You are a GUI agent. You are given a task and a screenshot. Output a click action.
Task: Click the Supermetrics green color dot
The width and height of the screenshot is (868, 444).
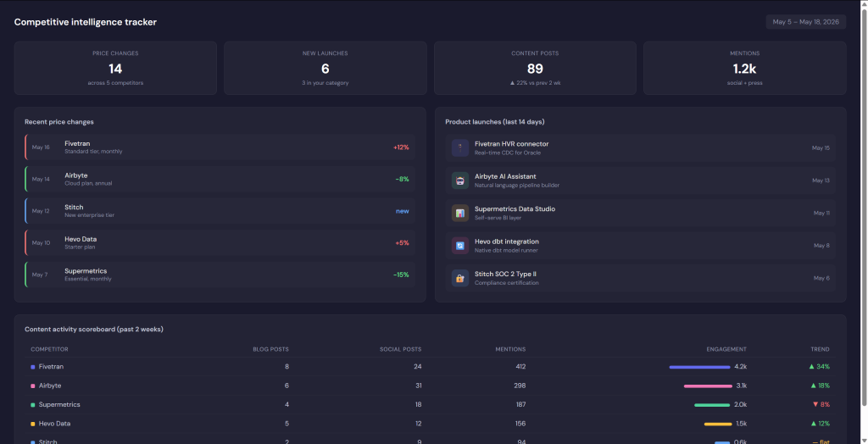click(x=33, y=405)
